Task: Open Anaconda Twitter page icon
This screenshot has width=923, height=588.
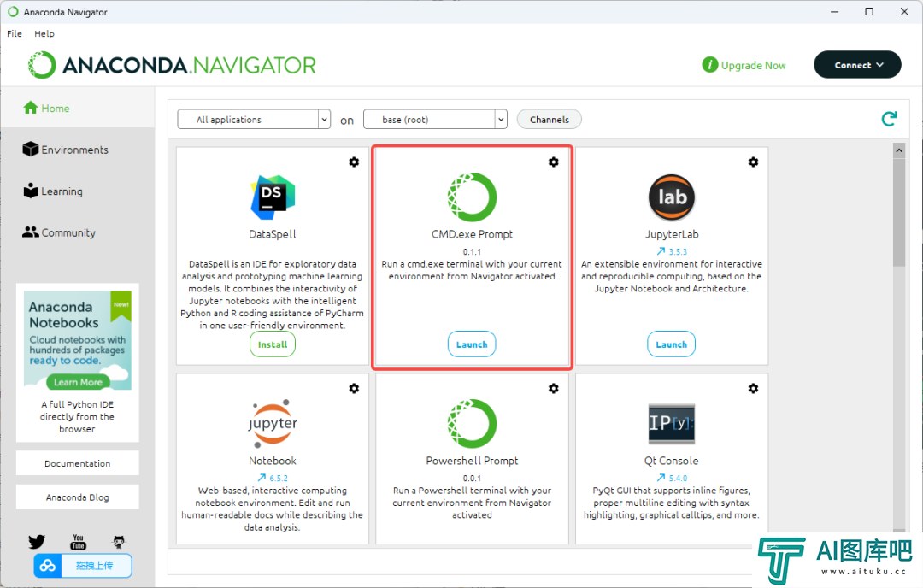Action: pyautogui.click(x=37, y=542)
